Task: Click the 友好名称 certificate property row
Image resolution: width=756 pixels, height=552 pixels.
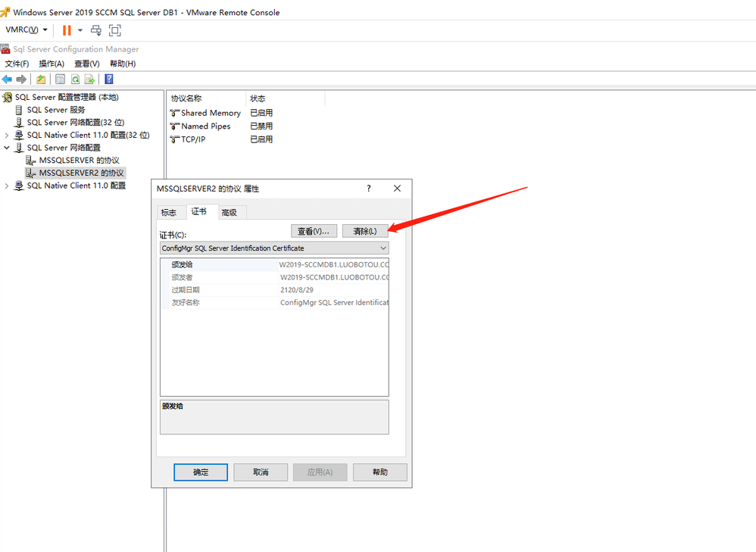Action: (274, 303)
